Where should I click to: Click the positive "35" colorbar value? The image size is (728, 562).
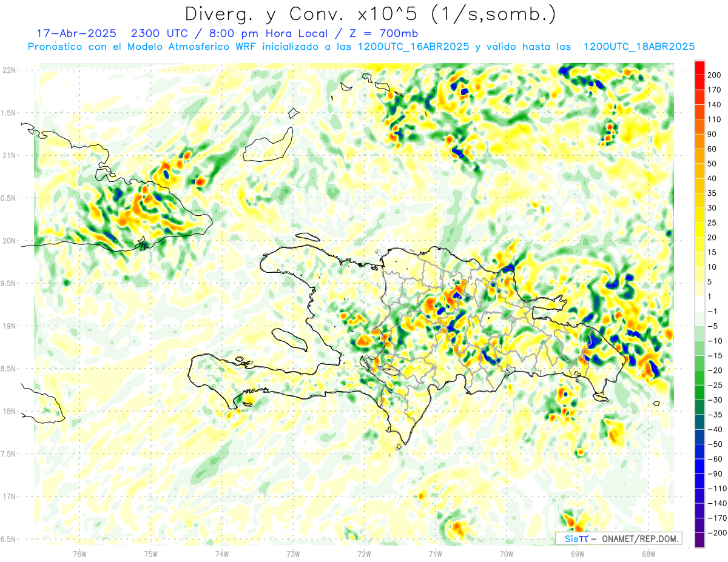coord(713,193)
